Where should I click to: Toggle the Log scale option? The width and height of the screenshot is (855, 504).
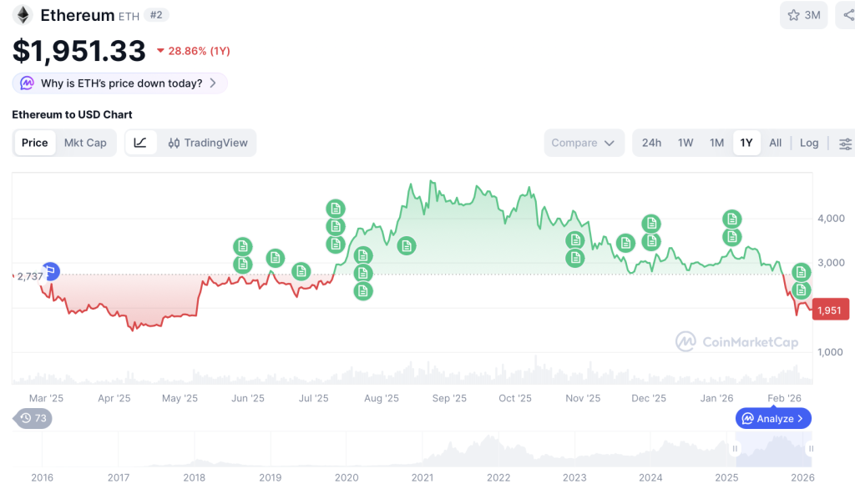point(808,143)
